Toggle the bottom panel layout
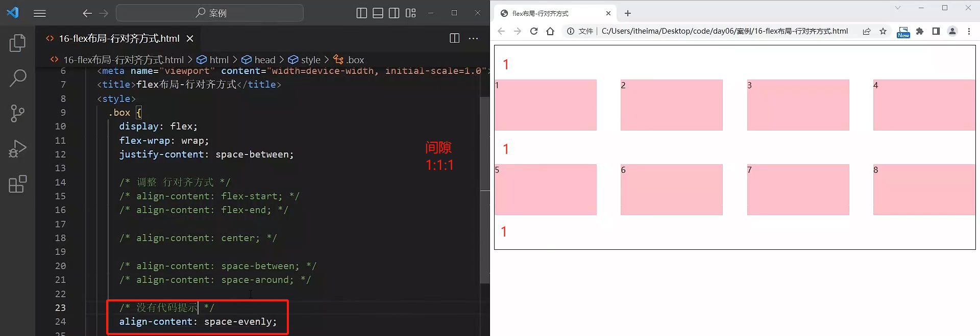Viewport: 980px width, 336px height. 378,13
